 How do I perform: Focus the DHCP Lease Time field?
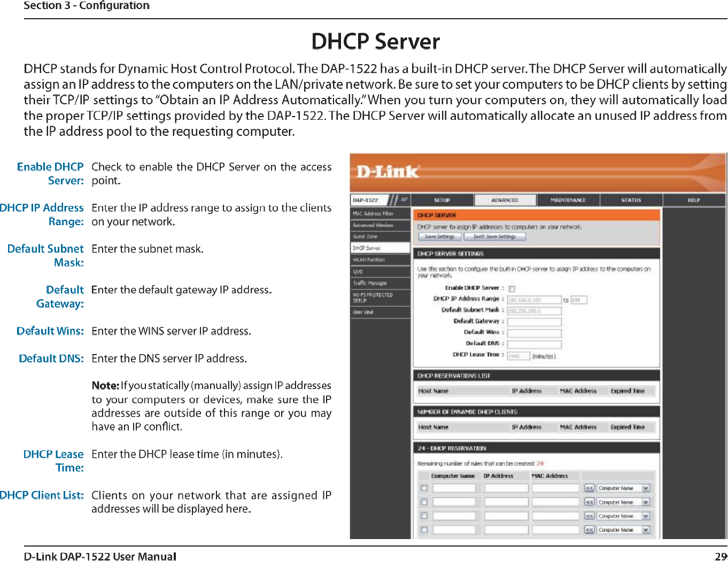pos(518,356)
